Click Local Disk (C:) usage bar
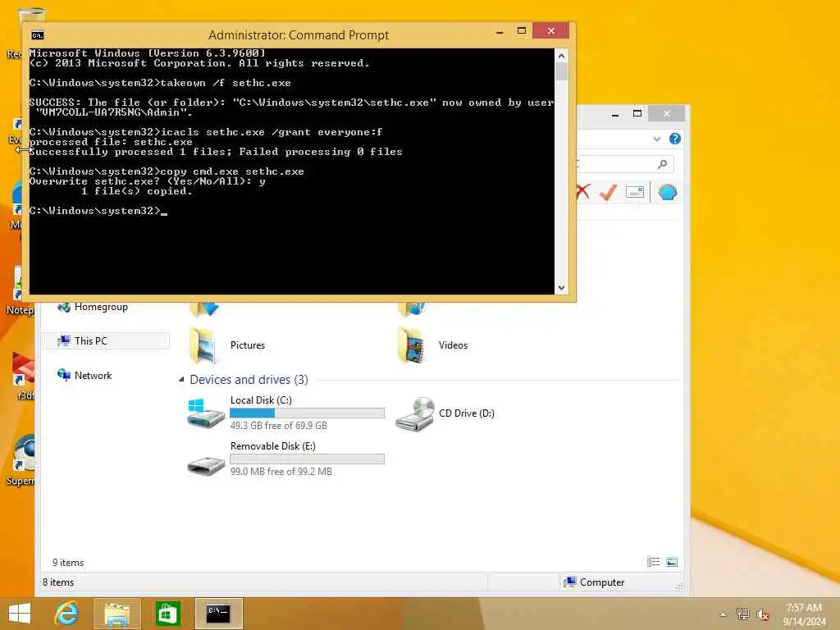This screenshot has width=840, height=630. click(x=307, y=413)
